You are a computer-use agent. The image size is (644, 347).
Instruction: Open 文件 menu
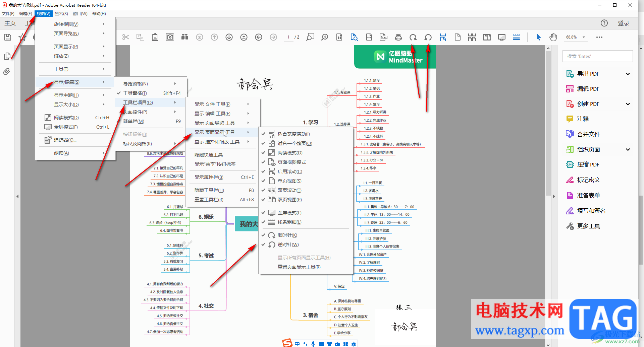tap(8, 14)
